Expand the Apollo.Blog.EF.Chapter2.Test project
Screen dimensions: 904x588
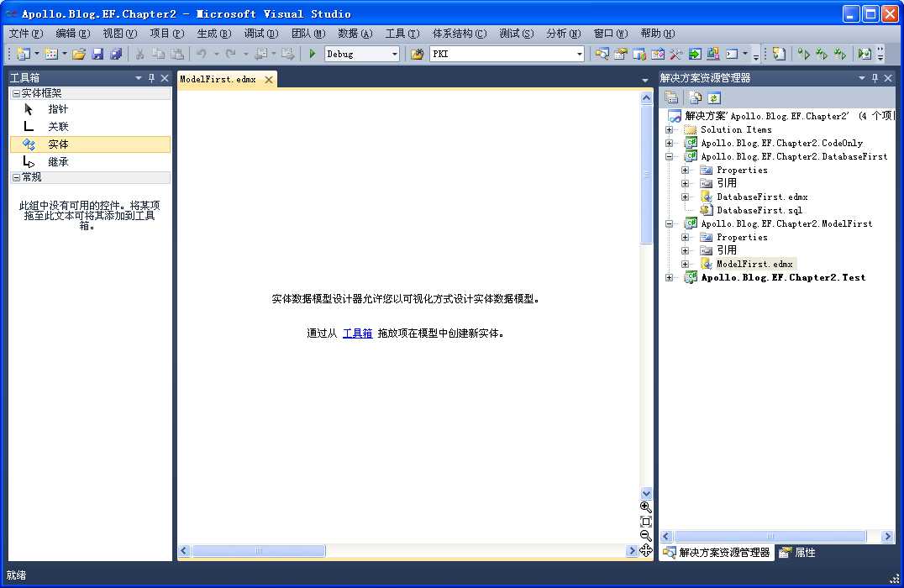[670, 277]
